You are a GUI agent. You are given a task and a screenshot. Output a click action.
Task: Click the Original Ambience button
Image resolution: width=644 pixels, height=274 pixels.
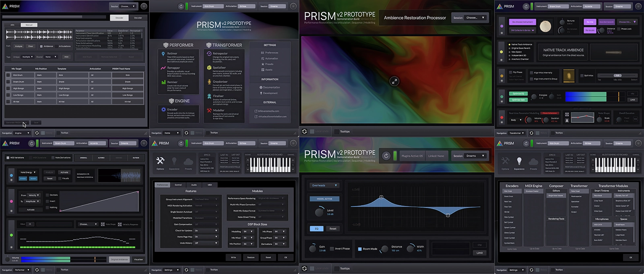[x=120, y=260]
